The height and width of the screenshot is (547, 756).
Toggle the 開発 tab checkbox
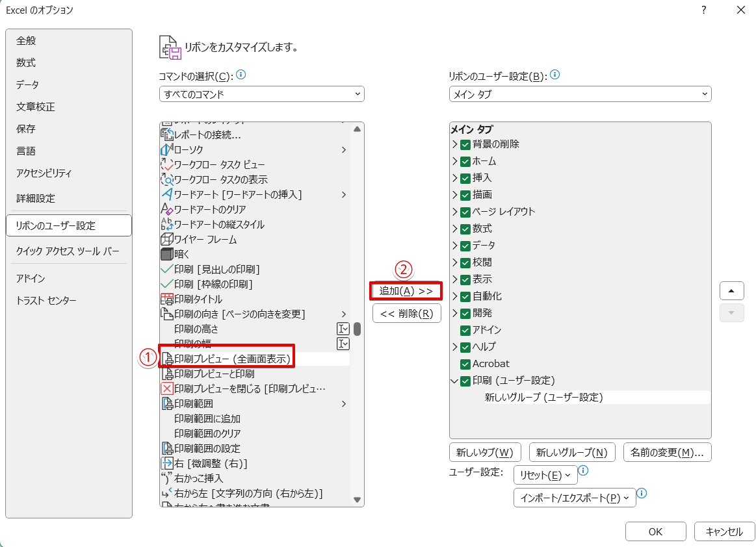click(x=464, y=313)
